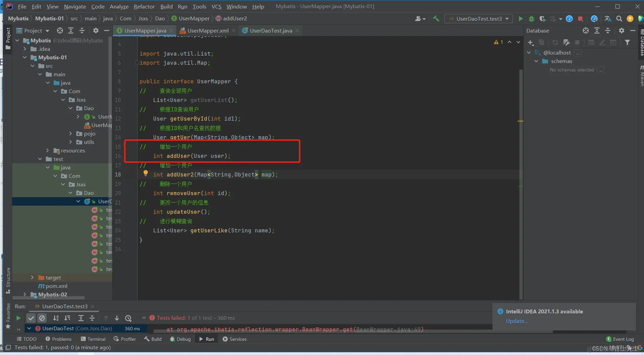This screenshot has width=644, height=355.
Task: Toggle show passed tests checkmark
Action: point(31,318)
